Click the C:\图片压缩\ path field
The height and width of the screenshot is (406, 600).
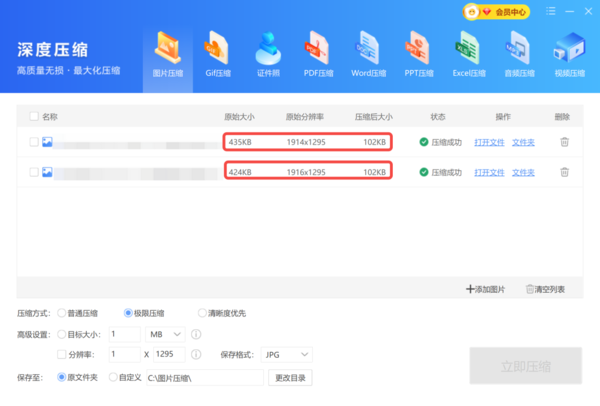tap(205, 378)
